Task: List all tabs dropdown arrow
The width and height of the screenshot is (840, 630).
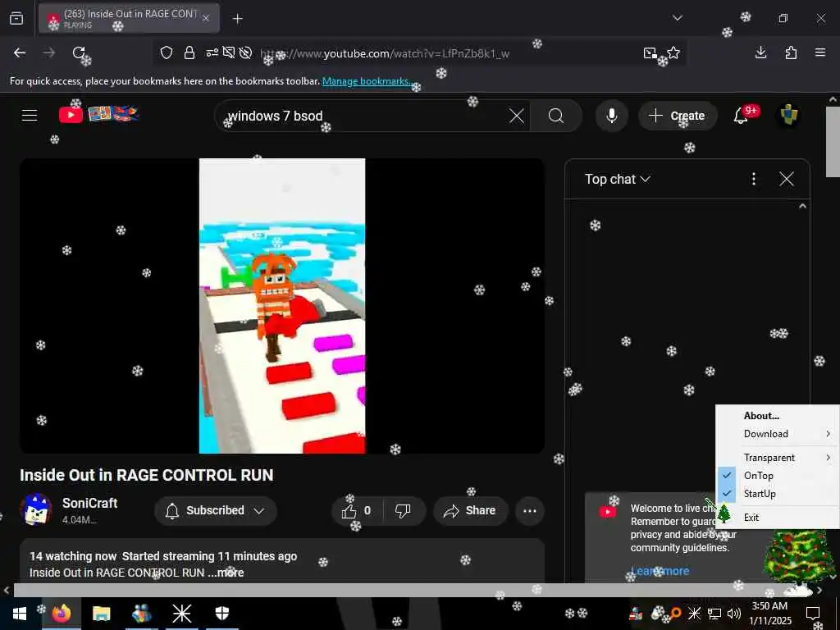Action: 677,18
